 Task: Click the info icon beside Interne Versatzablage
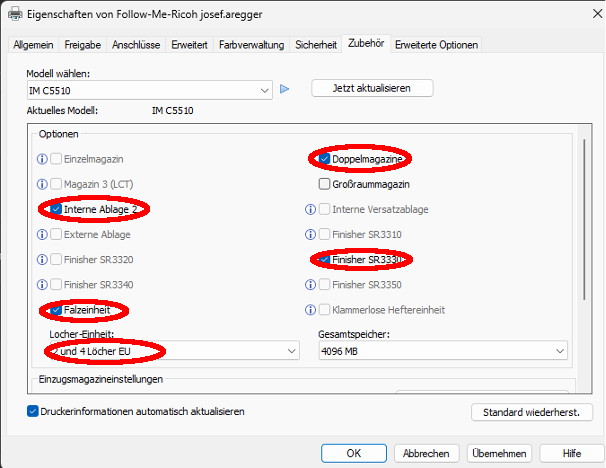pyautogui.click(x=310, y=209)
